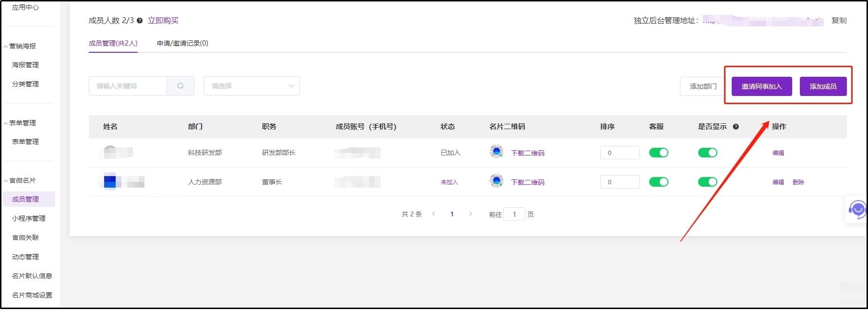Toggle 客服 switch for 科技研发部 member
The width and height of the screenshot is (868, 310).
[658, 153]
